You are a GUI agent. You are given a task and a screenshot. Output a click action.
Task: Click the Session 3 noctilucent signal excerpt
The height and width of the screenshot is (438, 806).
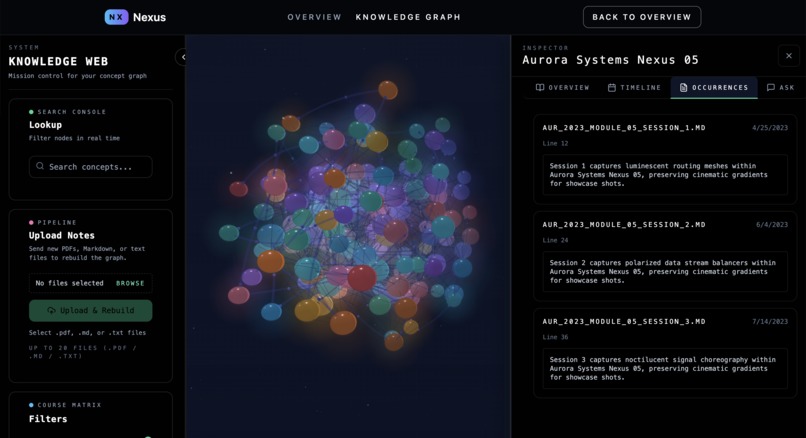[x=665, y=369]
